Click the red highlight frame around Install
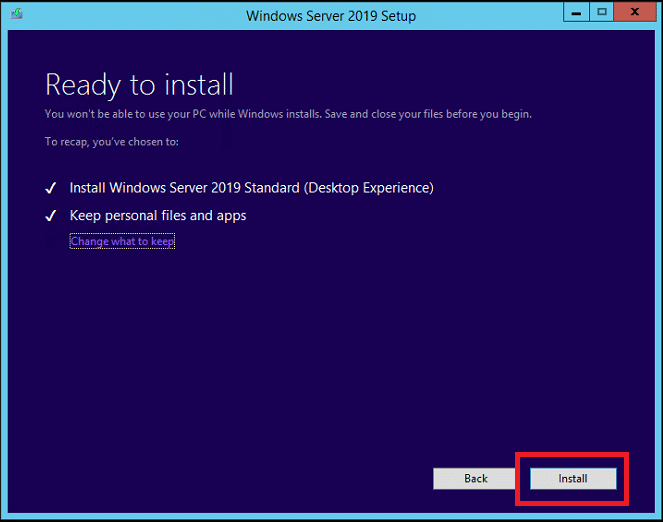The height and width of the screenshot is (522, 663). click(x=572, y=455)
